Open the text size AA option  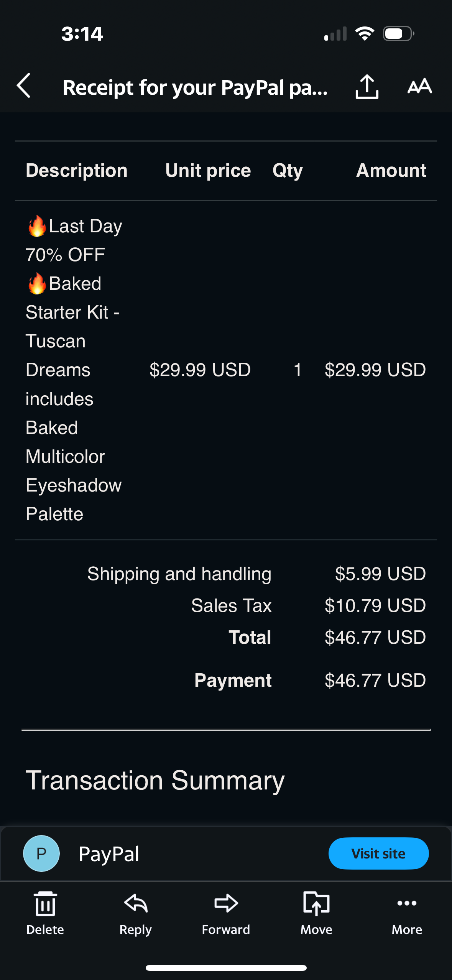pyautogui.click(x=420, y=86)
